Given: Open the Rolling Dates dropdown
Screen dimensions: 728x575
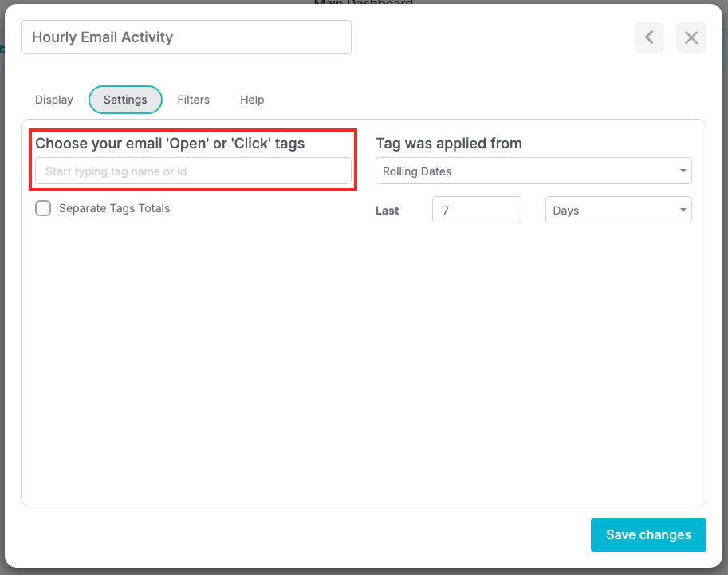Looking at the screenshot, I should point(533,171).
